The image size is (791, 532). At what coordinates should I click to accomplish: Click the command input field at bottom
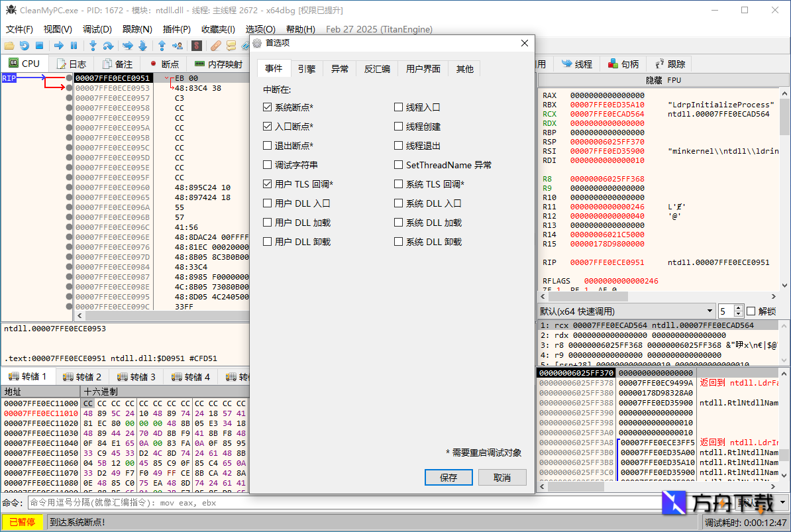(265, 504)
